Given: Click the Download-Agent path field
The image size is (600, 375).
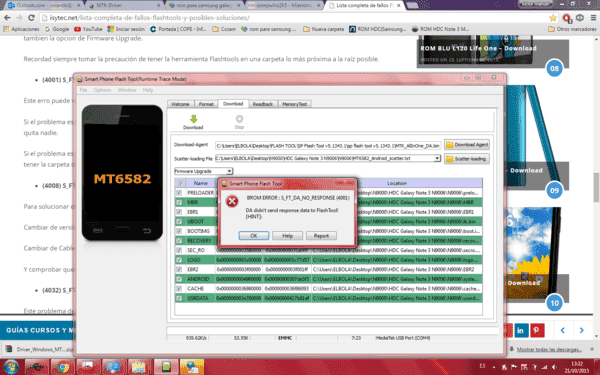Looking at the screenshot, I should (328, 145).
